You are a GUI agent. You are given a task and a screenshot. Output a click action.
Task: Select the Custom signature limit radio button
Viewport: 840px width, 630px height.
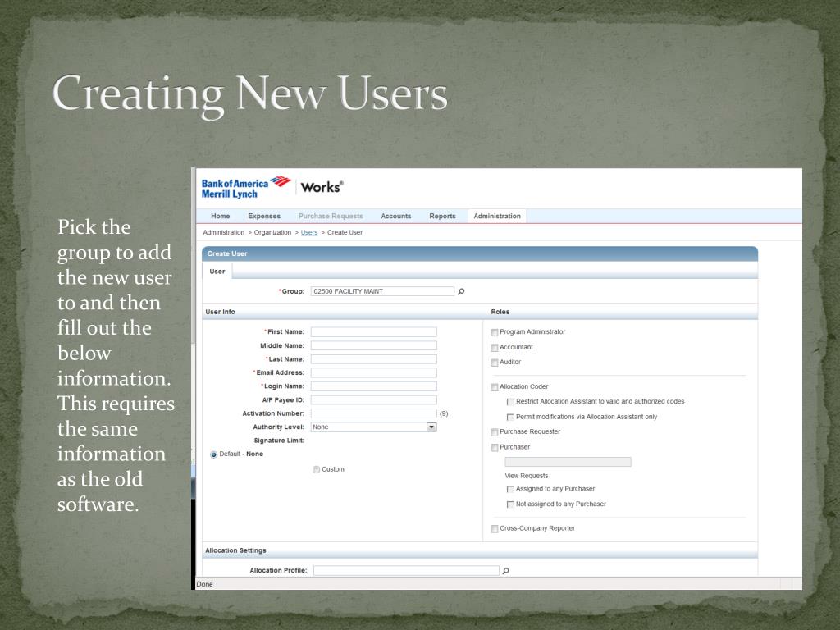click(x=316, y=469)
